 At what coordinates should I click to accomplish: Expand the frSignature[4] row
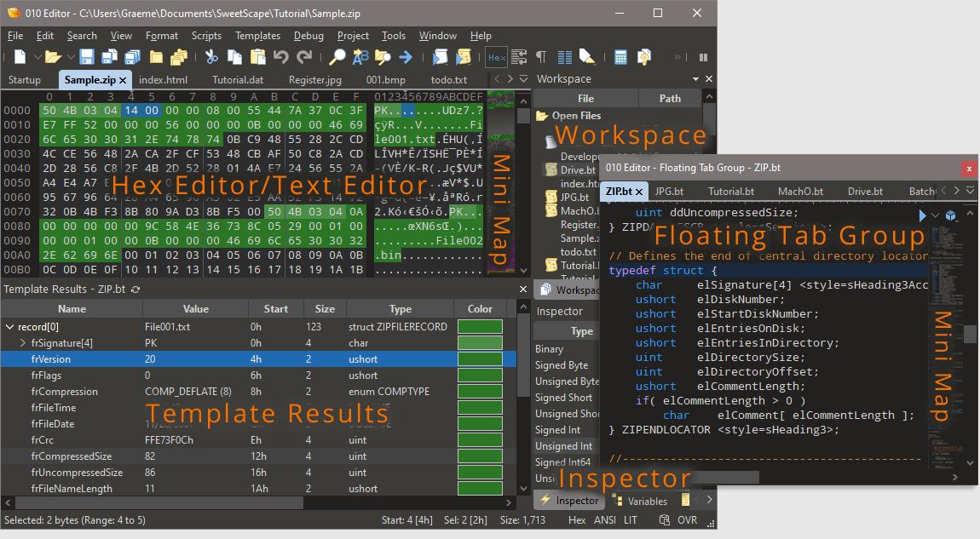tap(23, 342)
